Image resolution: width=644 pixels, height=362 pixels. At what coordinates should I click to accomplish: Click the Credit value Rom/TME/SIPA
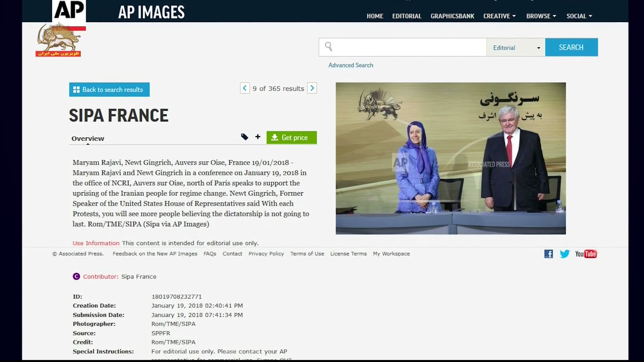coord(173,342)
